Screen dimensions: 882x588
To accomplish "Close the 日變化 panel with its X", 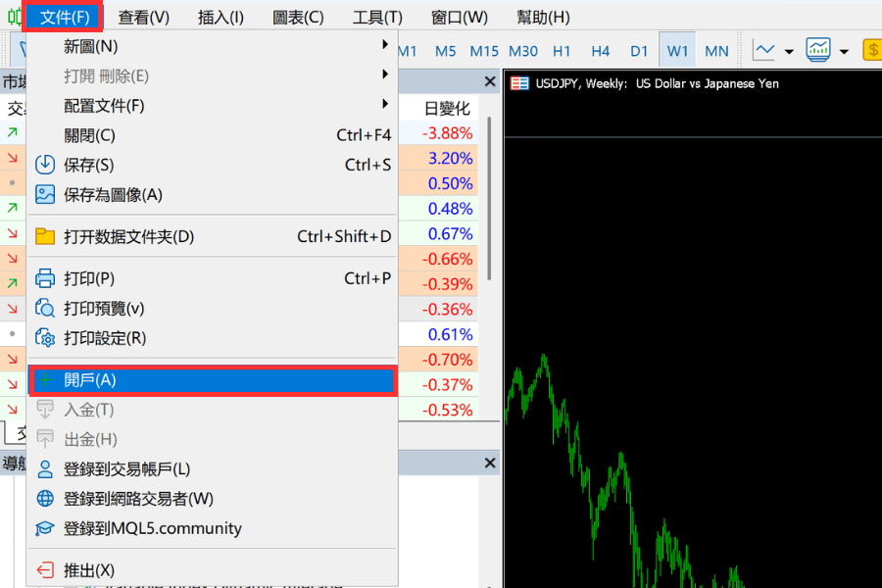I will (489, 80).
